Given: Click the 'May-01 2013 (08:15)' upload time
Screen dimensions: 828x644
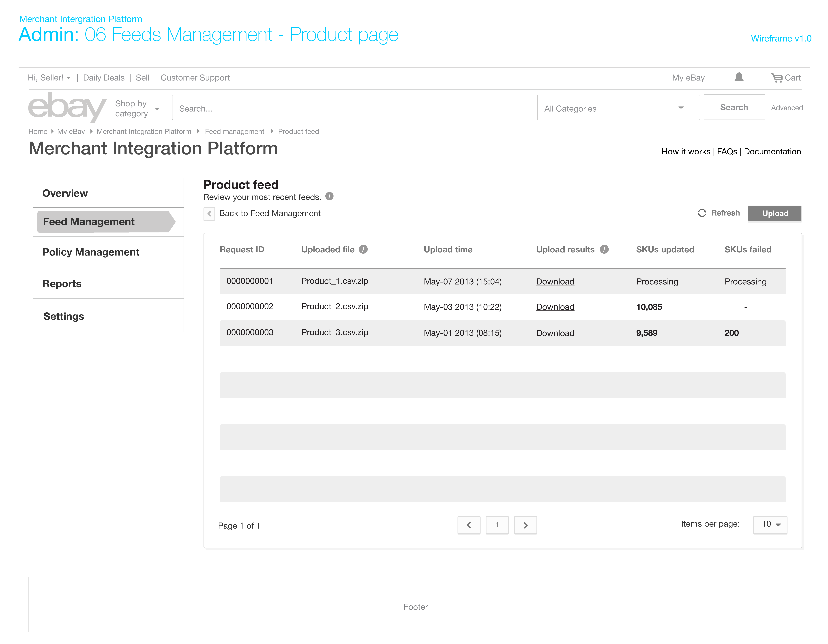Looking at the screenshot, I should point(463,333).
